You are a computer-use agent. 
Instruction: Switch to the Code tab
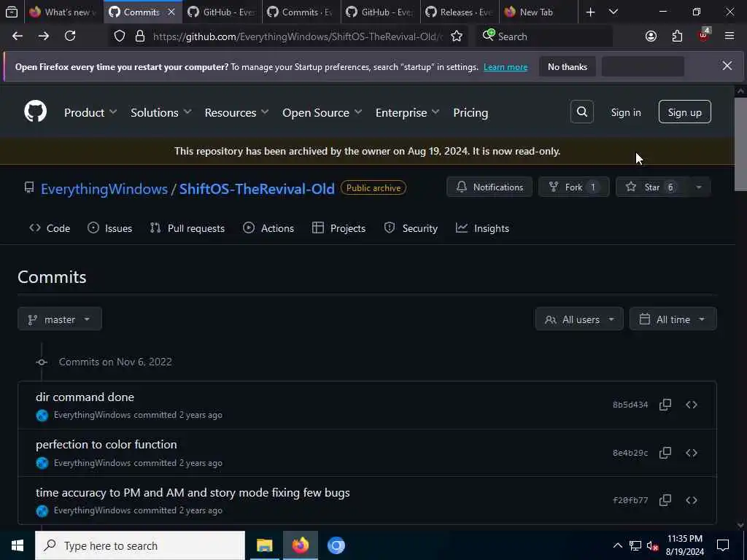50,228
